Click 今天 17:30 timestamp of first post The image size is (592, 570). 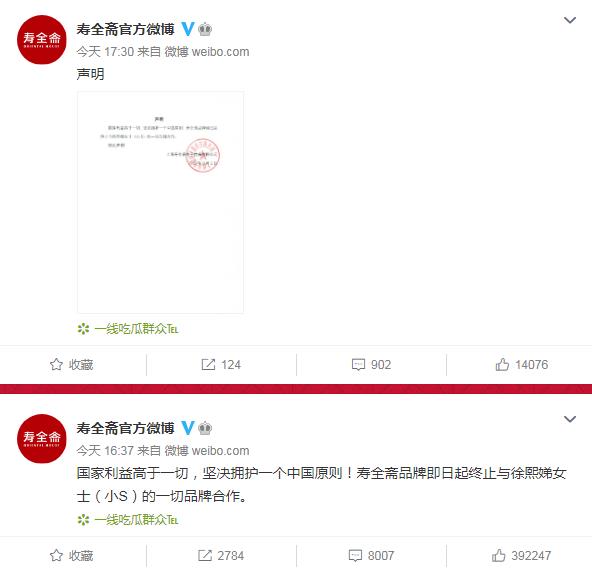(x=104, y=52)
